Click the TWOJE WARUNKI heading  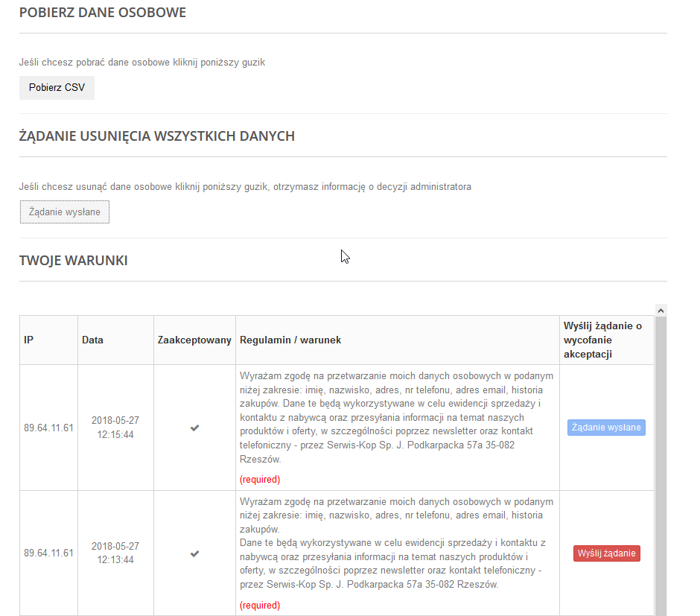pyautogui.click(x=74, y=261)
